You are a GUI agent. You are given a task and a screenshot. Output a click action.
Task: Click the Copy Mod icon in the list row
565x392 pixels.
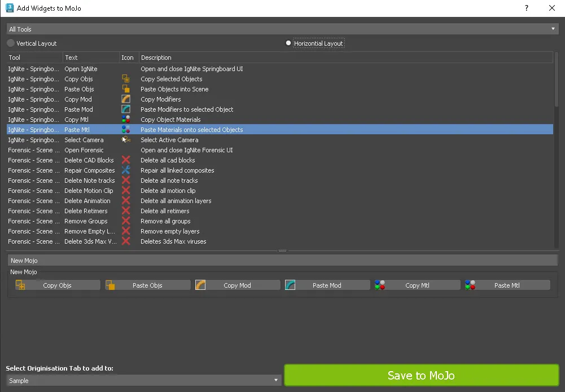click(x=126, y=99)
